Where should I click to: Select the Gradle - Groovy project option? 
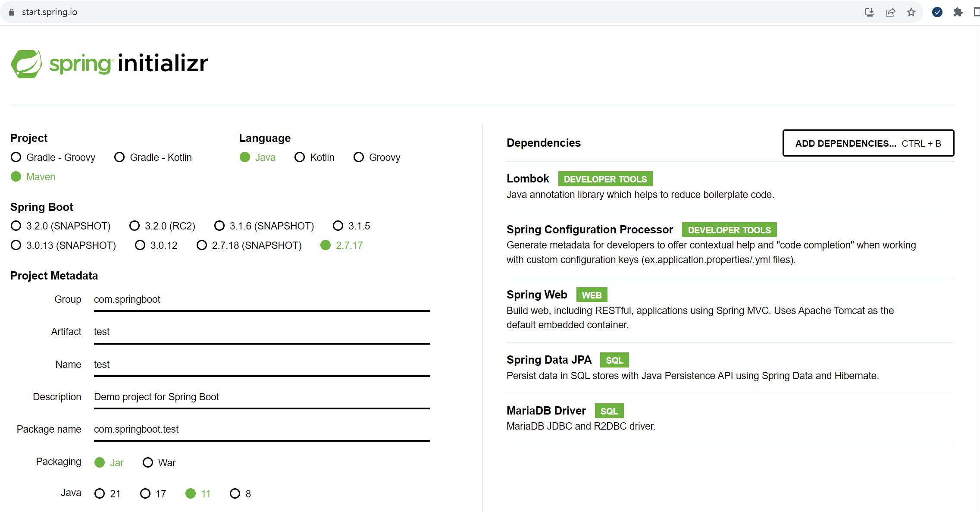point(16,157)
